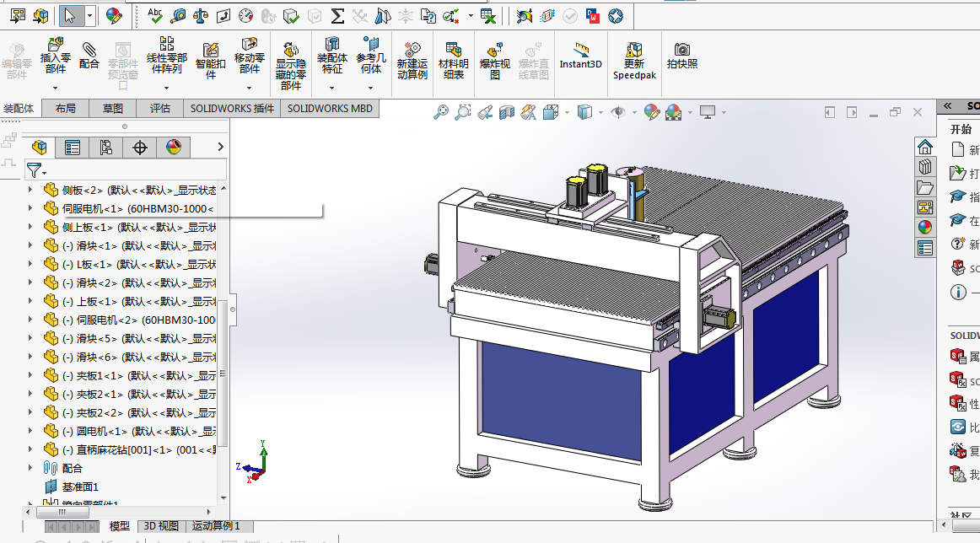The height and width of the screenshot is (543, 980).
Task: Click the Smart Fasteners (智能扣件) icon
Action: click(x=211, y=50)
